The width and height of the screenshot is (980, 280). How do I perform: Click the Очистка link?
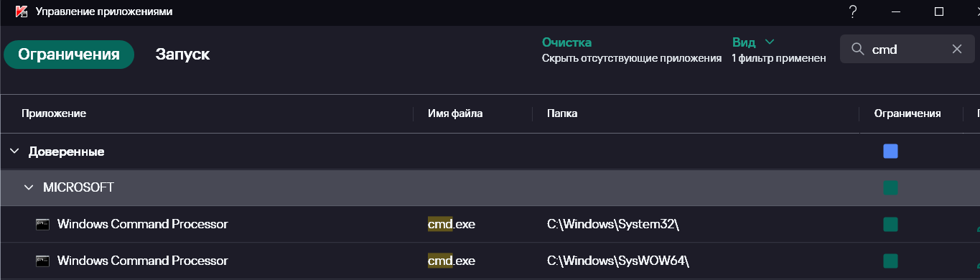566,42
